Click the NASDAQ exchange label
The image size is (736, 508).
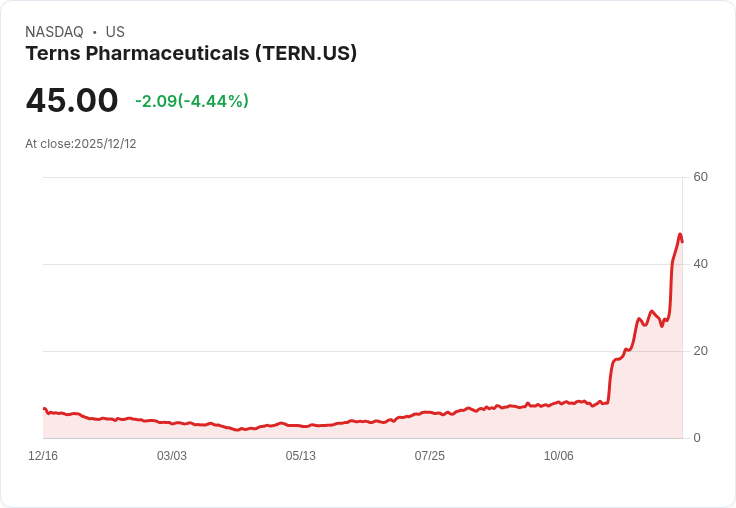(54, 32)
